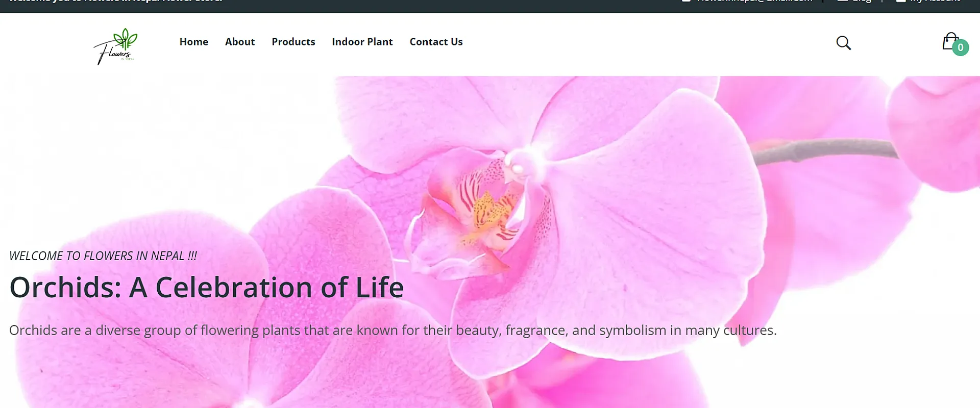Go to the Home menu item
Screen dimensions: 980x408
pyautogui.click(x=194, y=42)
